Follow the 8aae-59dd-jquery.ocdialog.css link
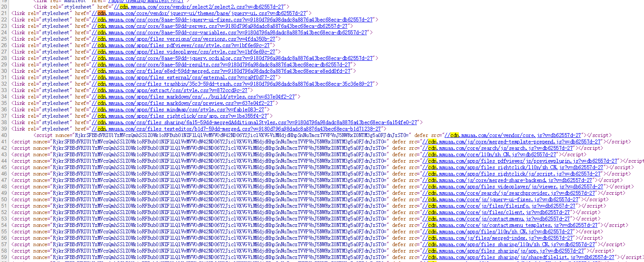The height and width of the screenshot is (262, 644). click(232, 58)
